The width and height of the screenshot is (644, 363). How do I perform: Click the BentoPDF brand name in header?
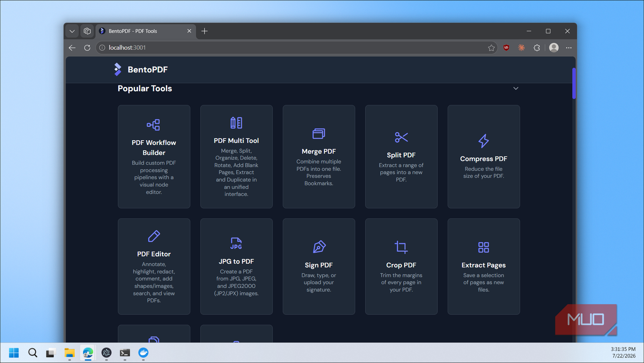(x=148, y=70)
